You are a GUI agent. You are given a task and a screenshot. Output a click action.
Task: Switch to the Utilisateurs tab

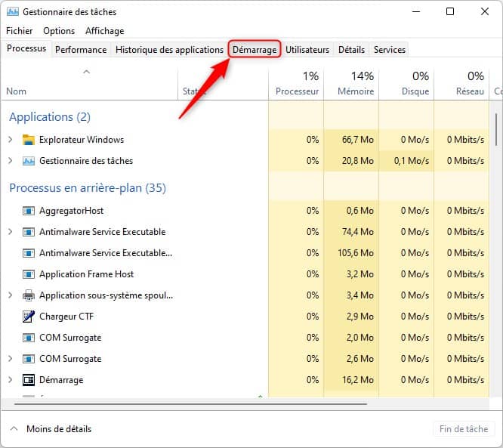(307, 50)
